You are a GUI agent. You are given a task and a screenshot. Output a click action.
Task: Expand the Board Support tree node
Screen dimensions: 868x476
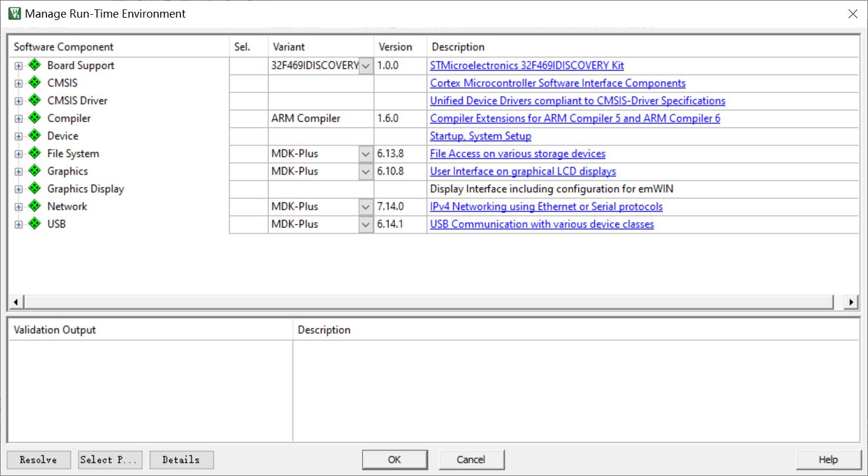(19, 66)
